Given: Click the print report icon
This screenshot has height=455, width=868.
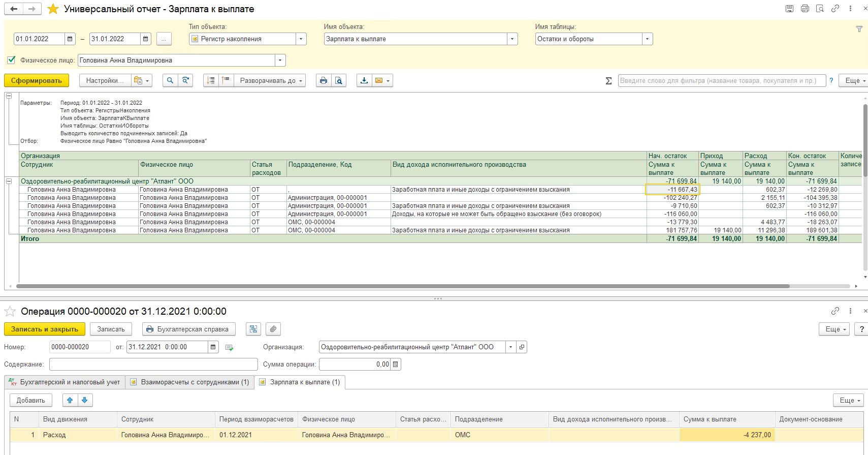Looking at the screenshot, I should [x=323, y=80].
